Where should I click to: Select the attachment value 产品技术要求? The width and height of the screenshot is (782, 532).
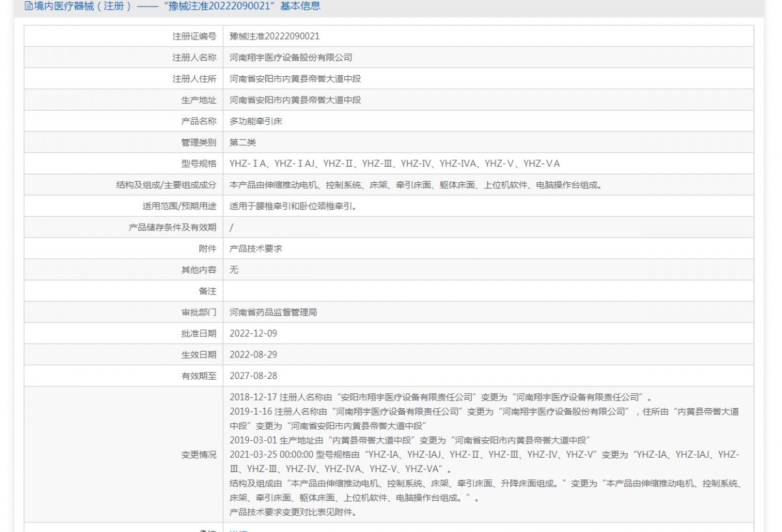click(x=256, y=248)
